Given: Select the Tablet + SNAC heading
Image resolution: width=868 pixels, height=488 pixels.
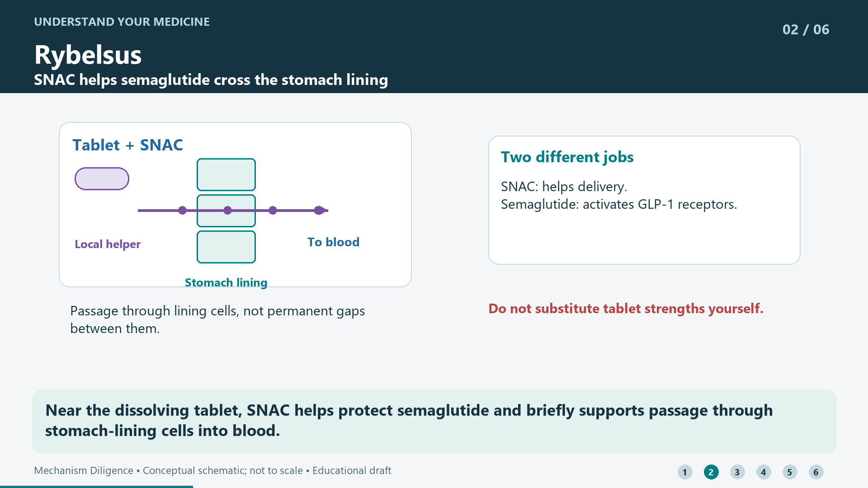Looking at the screenshot, I should pyautogui.click(x=127, y=145).
